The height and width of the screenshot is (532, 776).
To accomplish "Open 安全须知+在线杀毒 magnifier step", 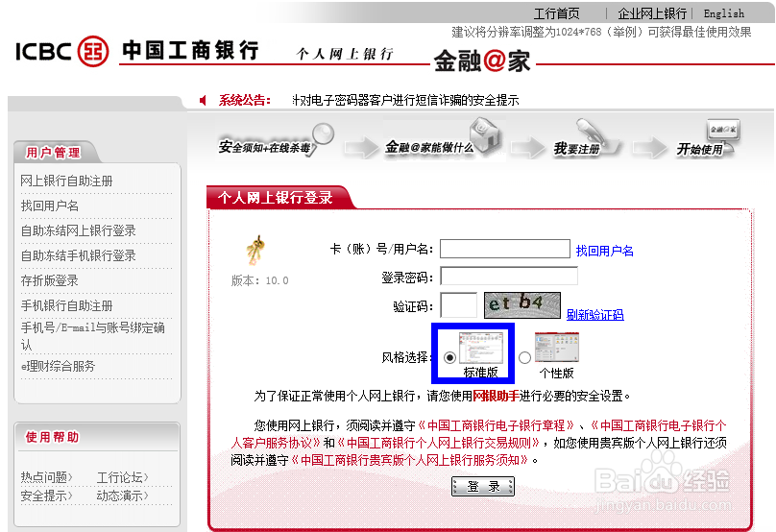I will coord(277,142).
